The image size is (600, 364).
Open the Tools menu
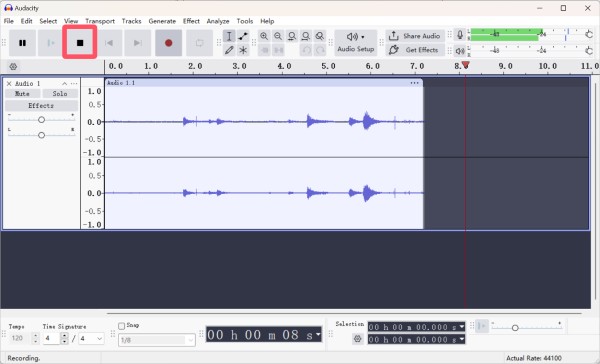coord(245,21)
